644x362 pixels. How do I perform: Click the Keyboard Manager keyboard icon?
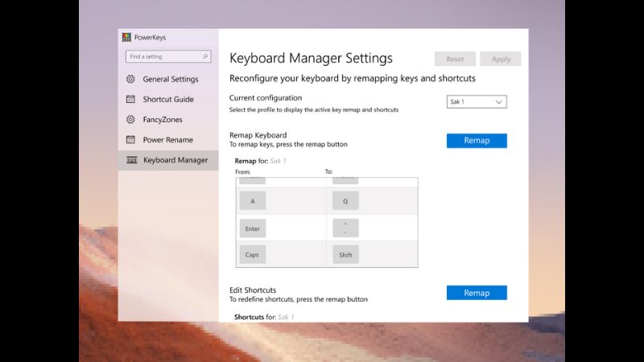(130, 160)
